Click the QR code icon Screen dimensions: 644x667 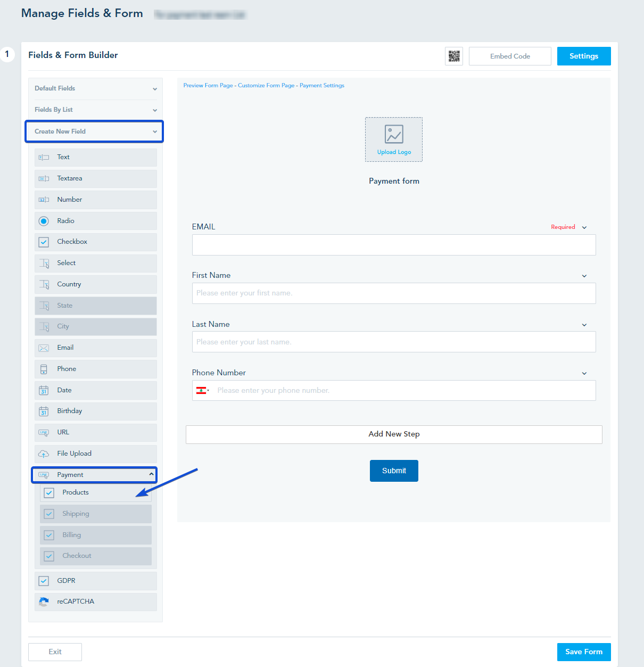pos(454,56)
